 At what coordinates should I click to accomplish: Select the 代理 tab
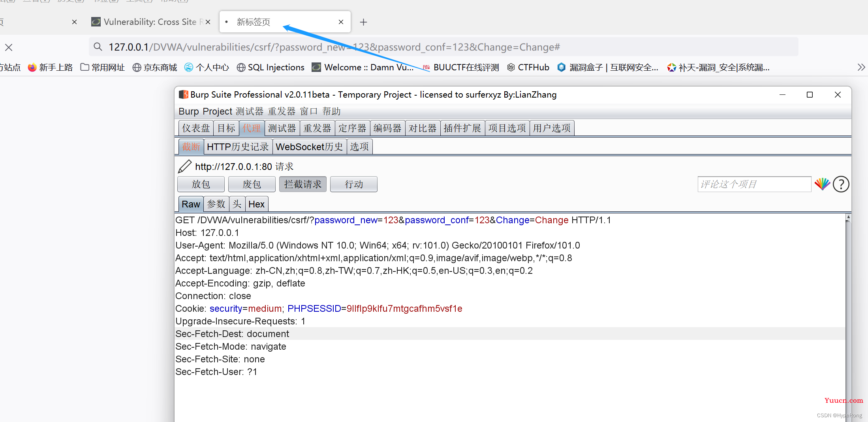point(252,128)
